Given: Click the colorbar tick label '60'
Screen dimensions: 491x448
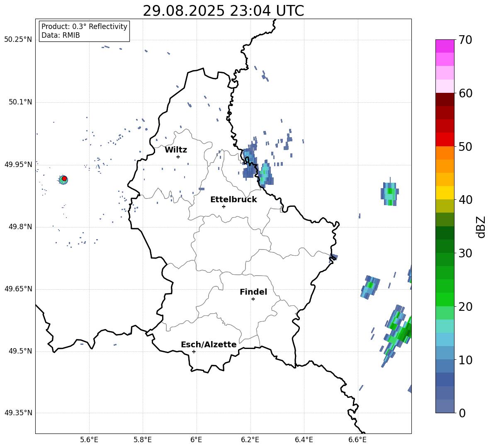Looking at the screenshot, I should click(465, 93).
